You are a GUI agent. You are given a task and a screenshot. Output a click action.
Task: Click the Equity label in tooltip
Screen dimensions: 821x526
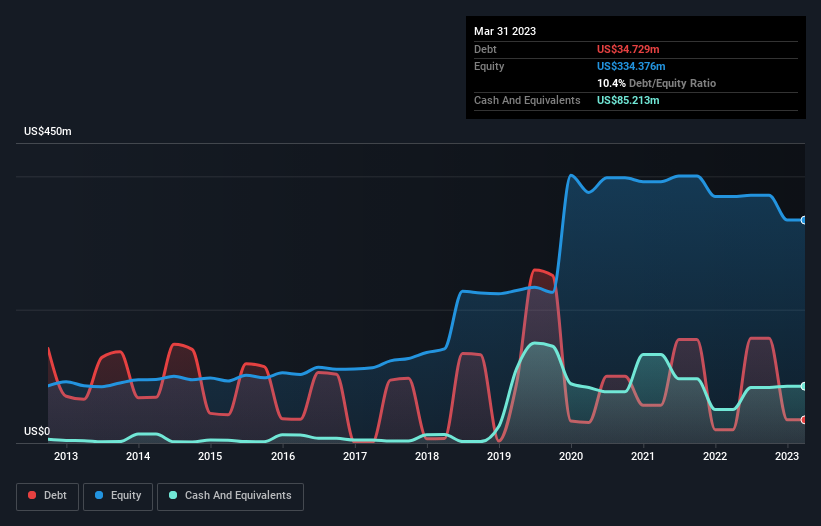[489, 66]
